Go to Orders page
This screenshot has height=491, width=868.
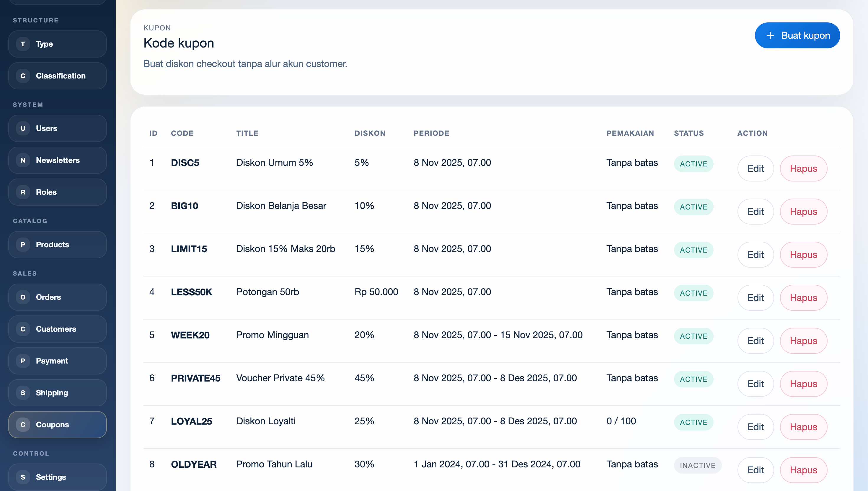57,297
